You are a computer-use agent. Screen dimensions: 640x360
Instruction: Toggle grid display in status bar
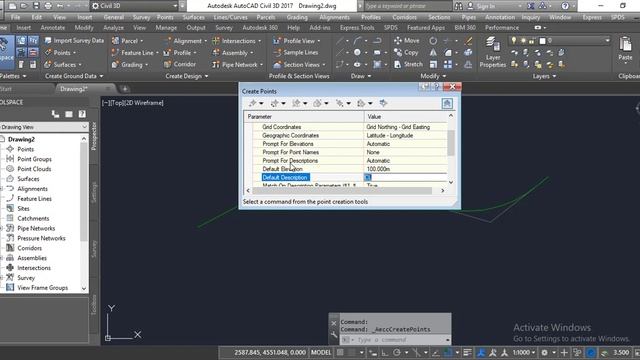point(340,352)
